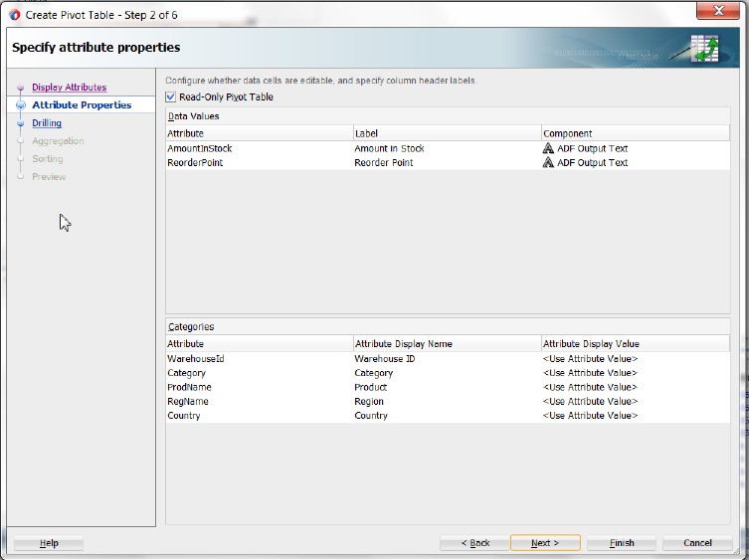Go back with the Back button
The width and height of the screenshot is (749, 560).
click(x=474, y=543)
